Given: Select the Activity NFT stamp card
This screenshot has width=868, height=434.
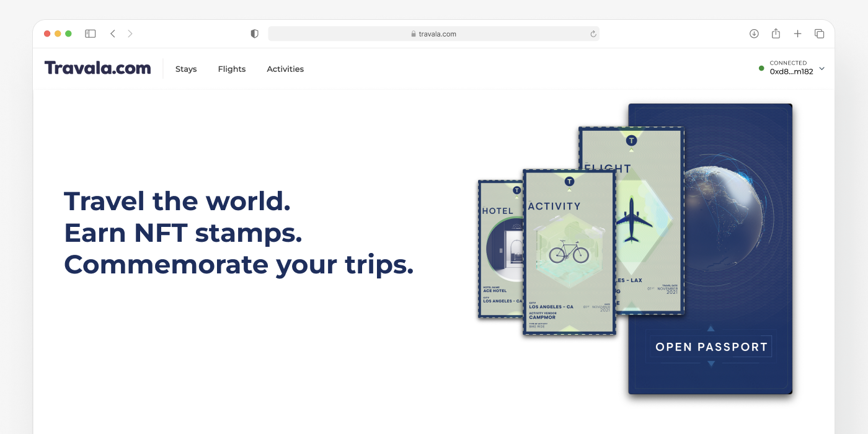Looking at the screenshot, I should point(569,252).
